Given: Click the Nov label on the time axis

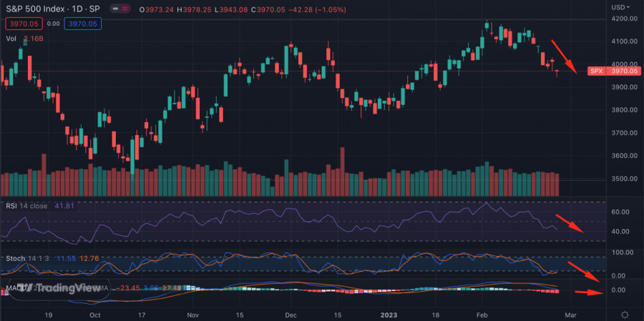Looking at the screenshot, I should 193,315.
